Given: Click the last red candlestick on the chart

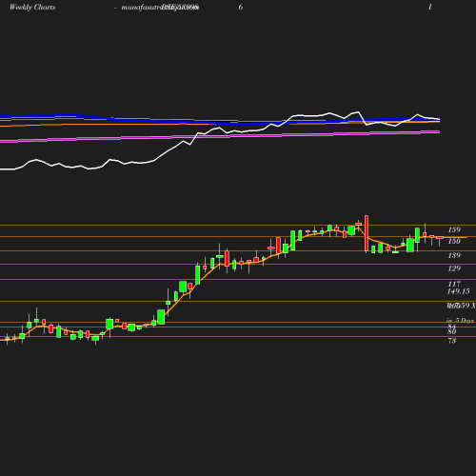Looking at the screenshot, I should 439,238.
